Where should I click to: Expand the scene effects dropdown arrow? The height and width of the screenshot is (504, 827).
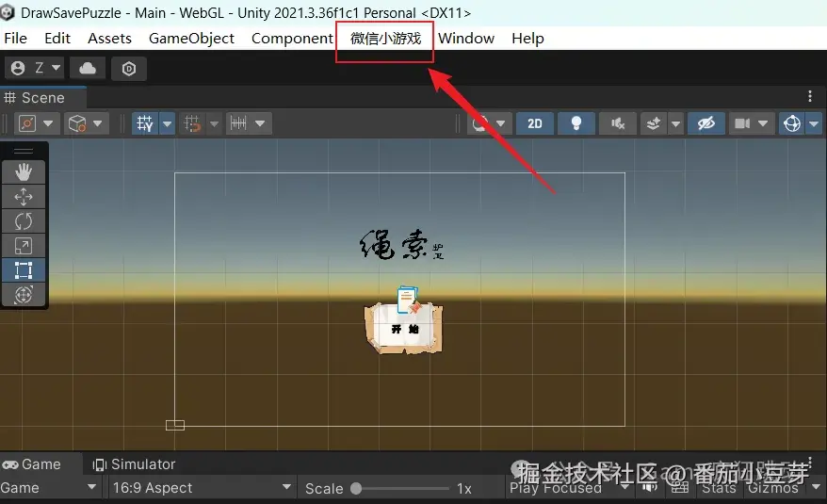pyautogui.click(x=675, y=123)
